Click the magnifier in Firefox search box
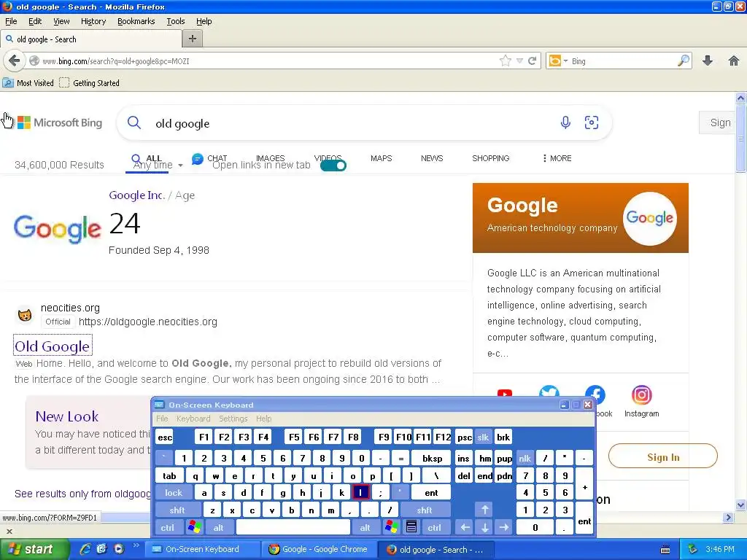 [683, 61]
